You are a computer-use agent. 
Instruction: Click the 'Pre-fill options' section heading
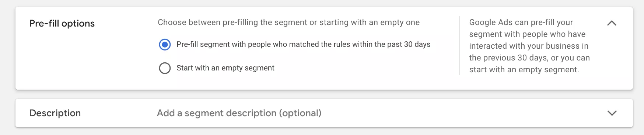(x=62, y=23)
